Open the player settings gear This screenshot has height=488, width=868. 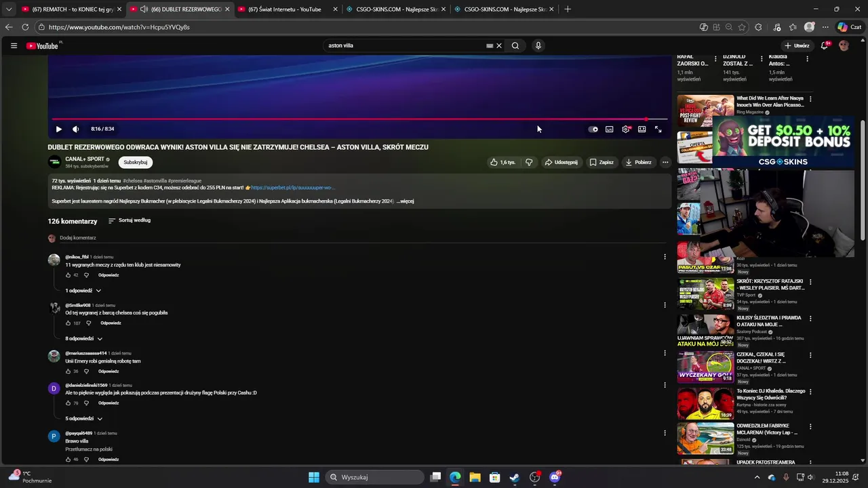(x=626, y=129)
